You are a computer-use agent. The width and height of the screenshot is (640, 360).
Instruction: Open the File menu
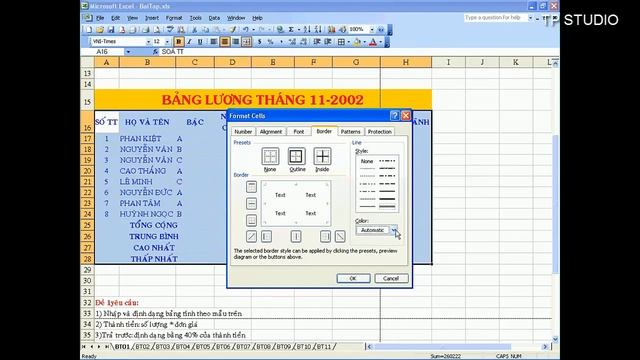pos(100,18)
